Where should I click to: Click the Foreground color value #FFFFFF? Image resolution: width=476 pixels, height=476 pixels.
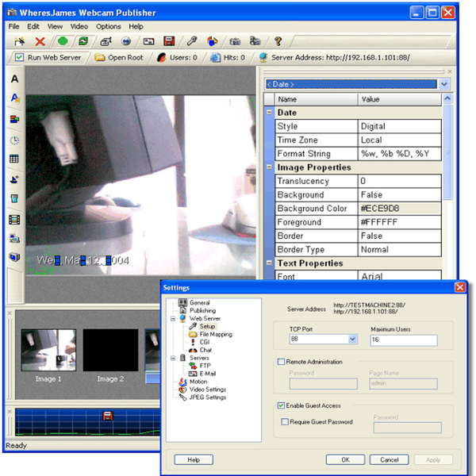(399, 222)
